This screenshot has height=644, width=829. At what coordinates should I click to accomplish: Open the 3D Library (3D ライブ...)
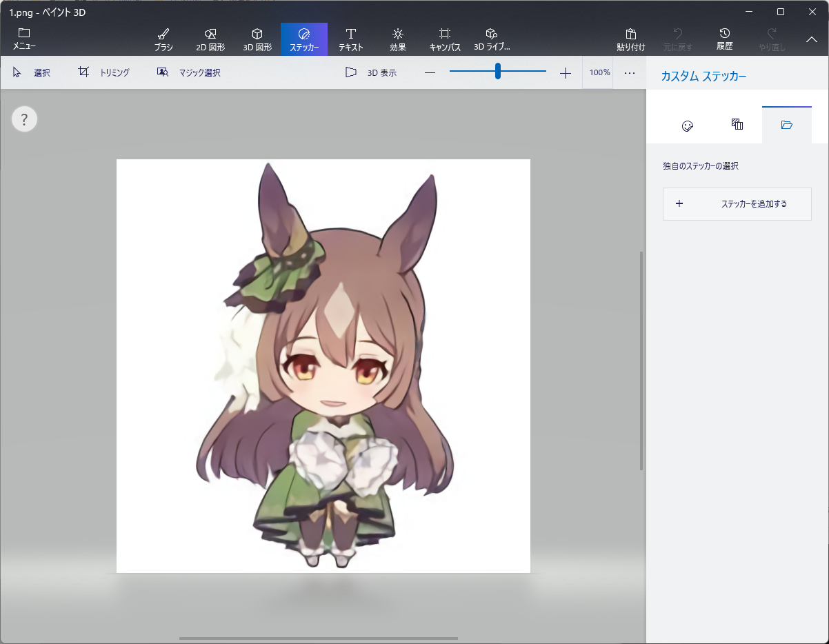pyautogui.click(x=492, y=39)
